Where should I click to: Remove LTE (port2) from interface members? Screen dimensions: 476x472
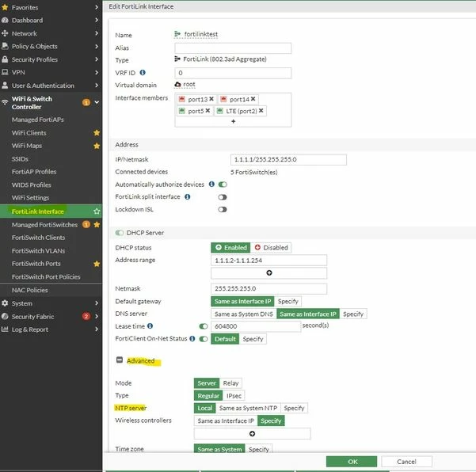261,111
